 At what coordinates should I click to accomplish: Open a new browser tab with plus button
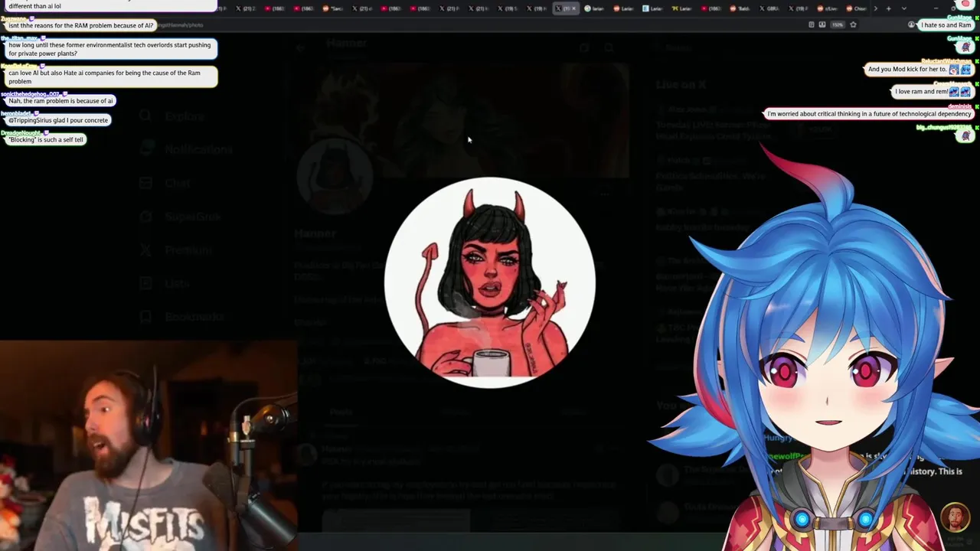point(888,8)
